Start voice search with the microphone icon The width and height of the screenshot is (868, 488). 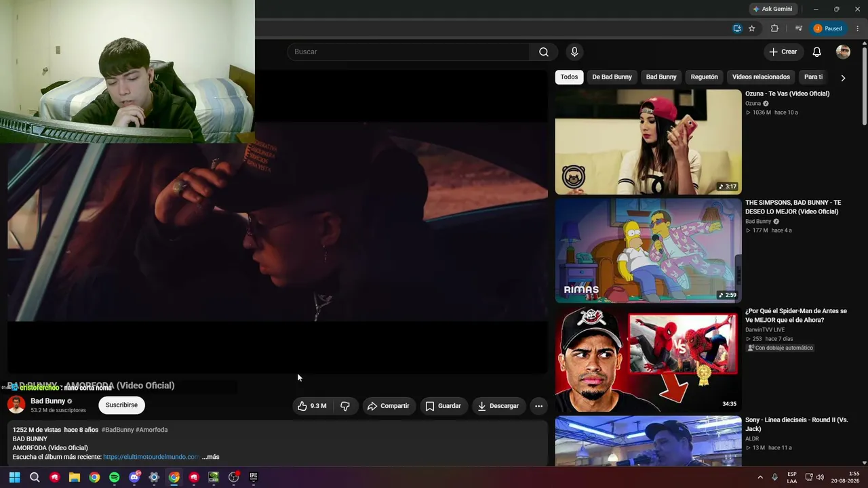click(x=574, y=52)
